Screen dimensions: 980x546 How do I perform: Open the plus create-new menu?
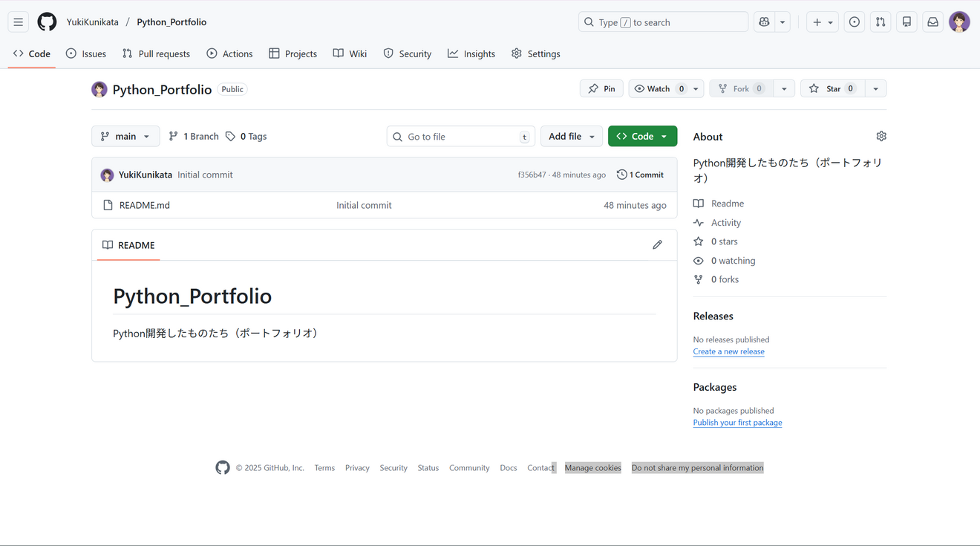(x=823, y=22)
